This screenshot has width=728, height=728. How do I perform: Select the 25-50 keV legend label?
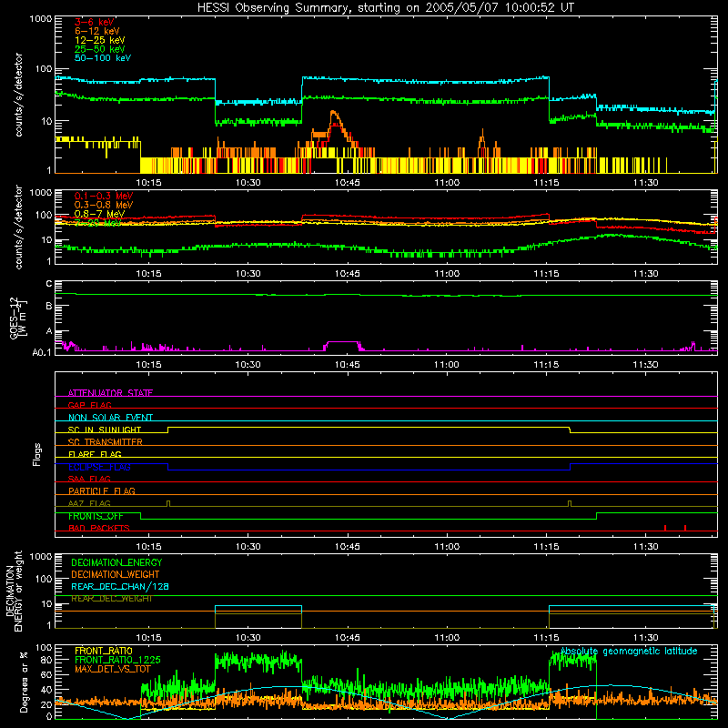tap(100, 49)
